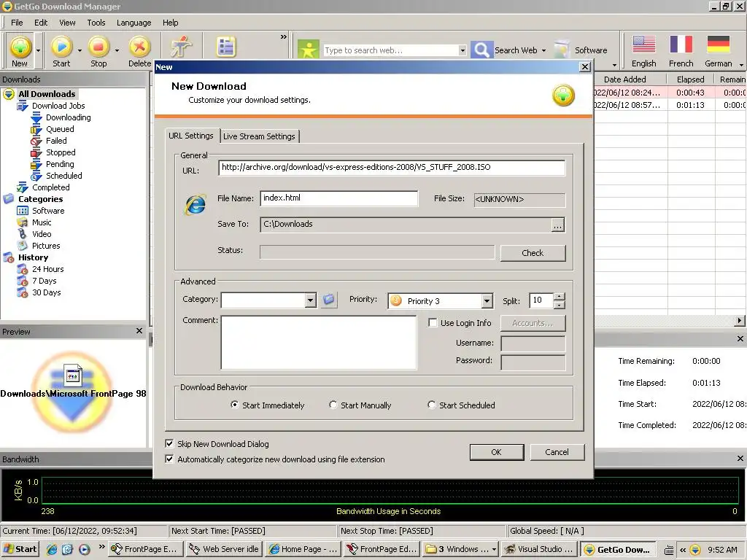Switch language to French flag
747x560 pixels.
[681, 44]
